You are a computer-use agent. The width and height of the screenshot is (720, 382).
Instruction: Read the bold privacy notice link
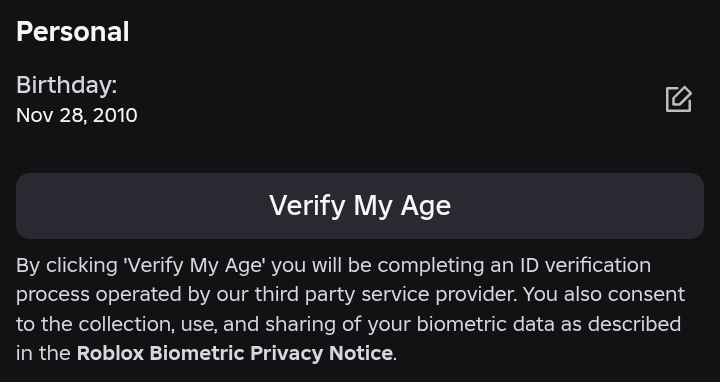point(234,353)
